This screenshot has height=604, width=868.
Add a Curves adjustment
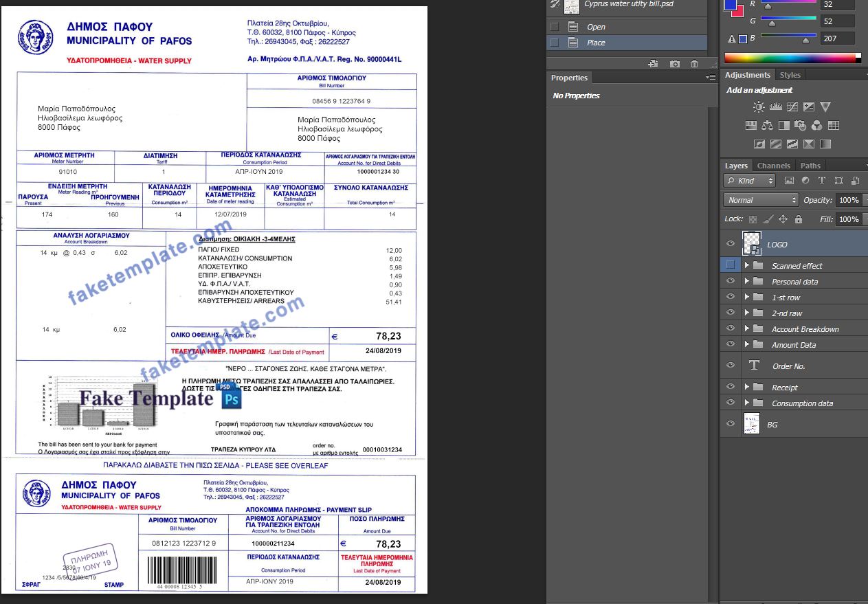[792, 107]
